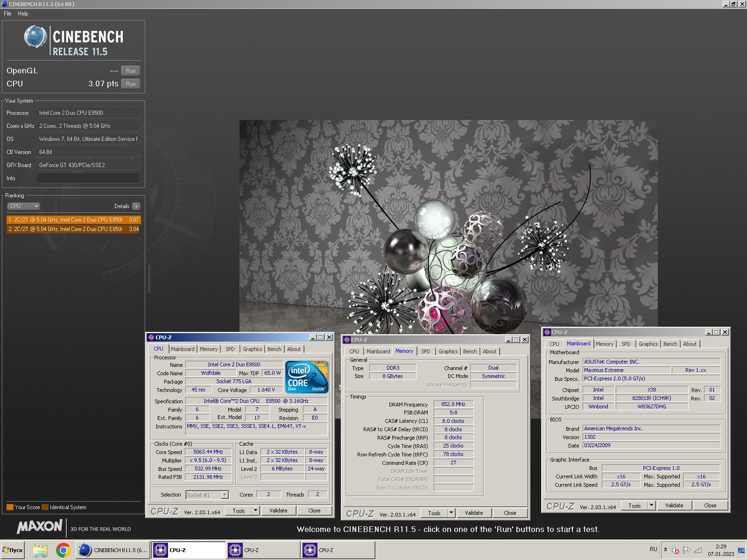Open Tools dropdown arrow in left CPU-Z
The width and height of the screenshot is (747, 560).
click(255, 511)
